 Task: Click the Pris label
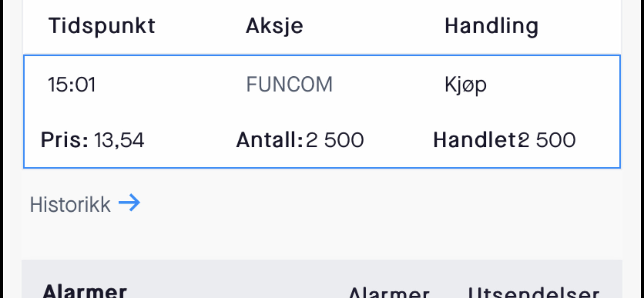[x=64, y=140]
